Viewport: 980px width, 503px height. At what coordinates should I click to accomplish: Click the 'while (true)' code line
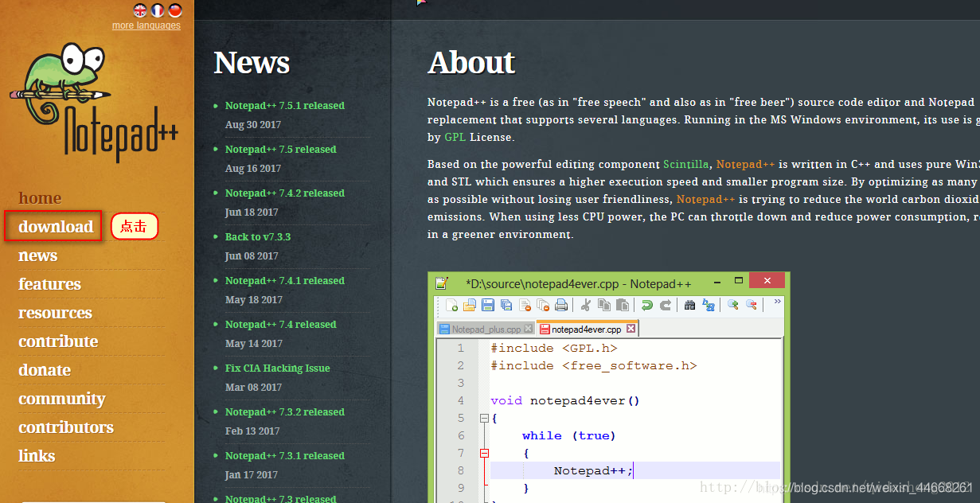(x=569, y=435)
